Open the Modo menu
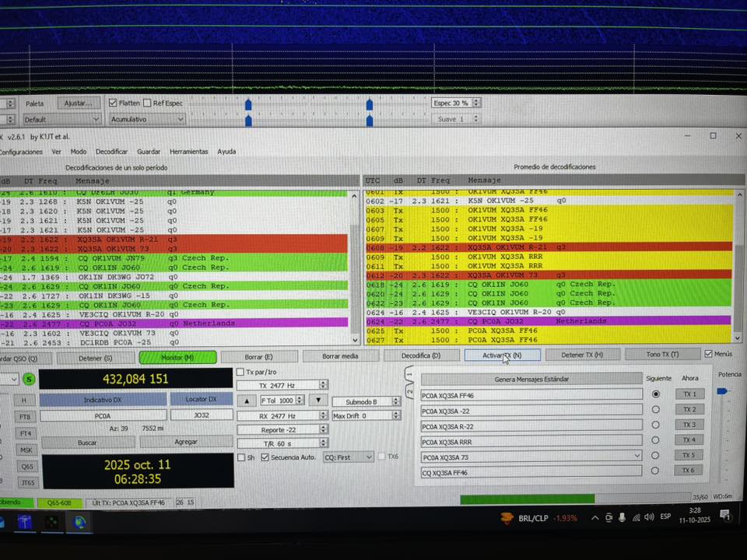 78,152
